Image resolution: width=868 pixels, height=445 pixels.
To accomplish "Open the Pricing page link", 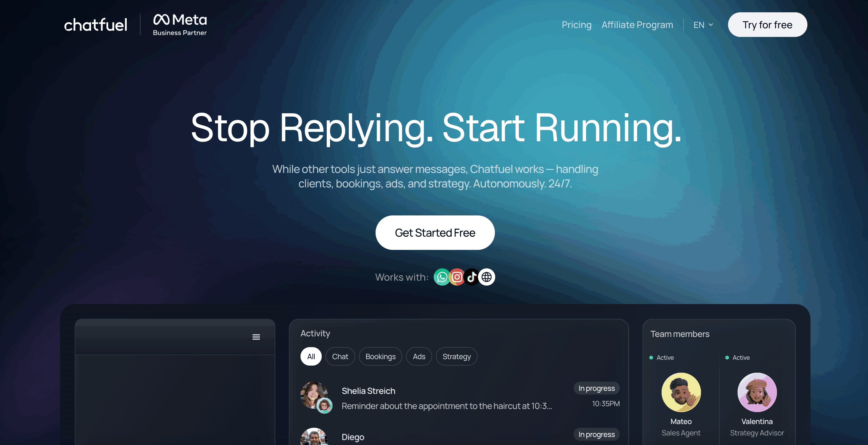I will pyautogui.click(x=576, y=25).
